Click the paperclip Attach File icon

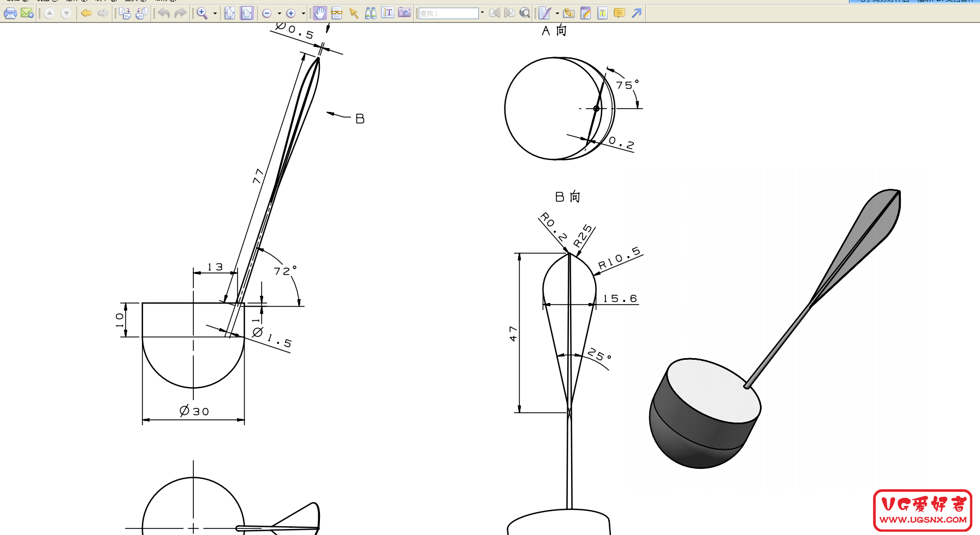pos(569,13)
